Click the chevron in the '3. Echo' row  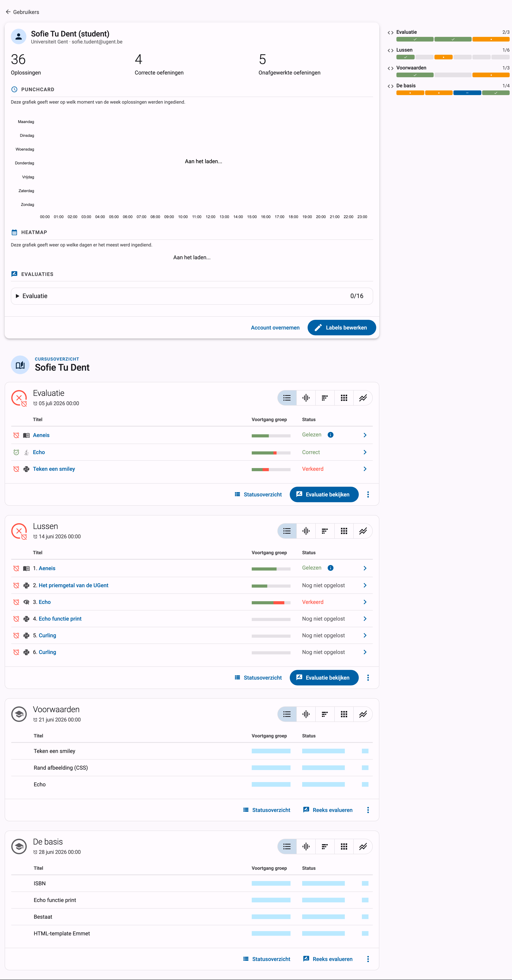pyautogui.click(x=365, y=602)
